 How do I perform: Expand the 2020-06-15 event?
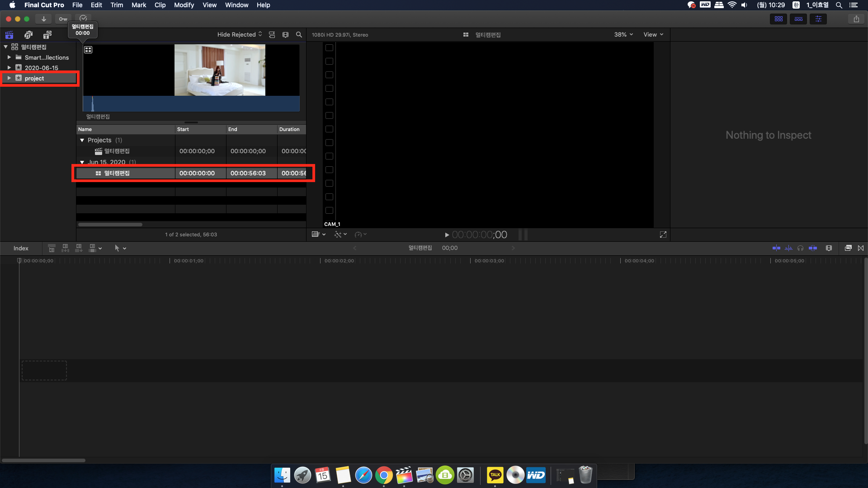pyautogui.click(x=9, y=68)
